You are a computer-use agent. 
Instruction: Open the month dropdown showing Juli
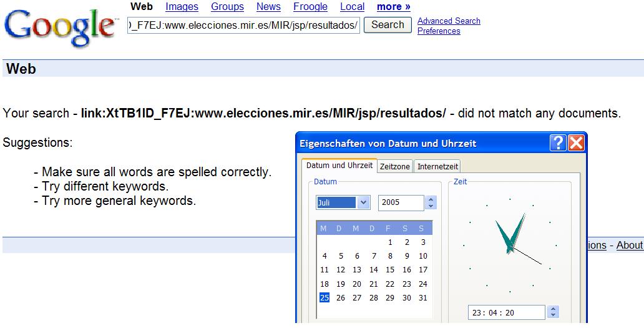(363, 202)
